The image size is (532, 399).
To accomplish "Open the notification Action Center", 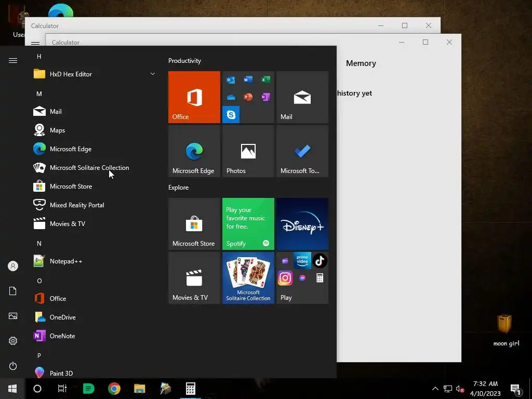I will pyautogui.click(x=516, y=389).
